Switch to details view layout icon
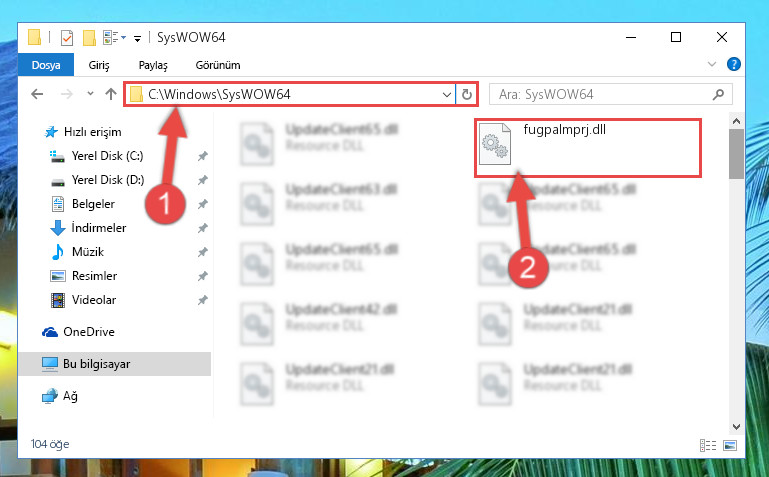The image size is (769, 477). point(708,445)
